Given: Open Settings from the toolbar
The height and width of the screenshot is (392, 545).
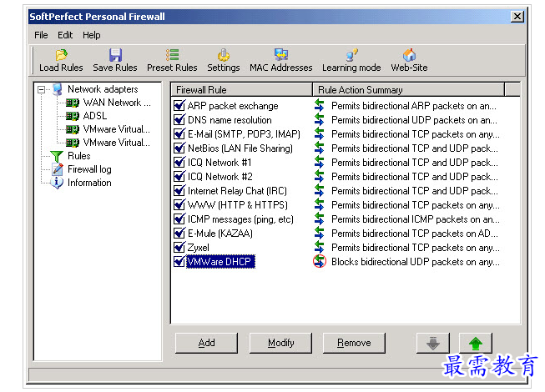Looking at the screenshot, I should 224,60.
